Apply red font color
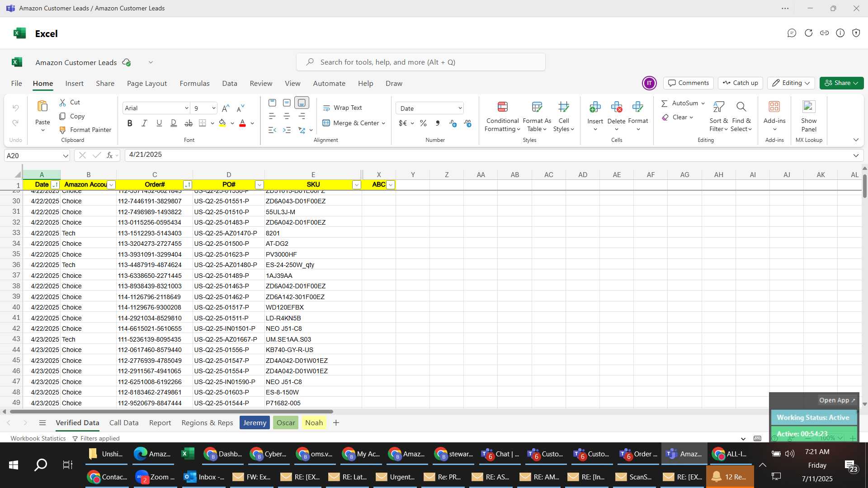The height and width of the screenshot is (488, 868). click(242, 123)
